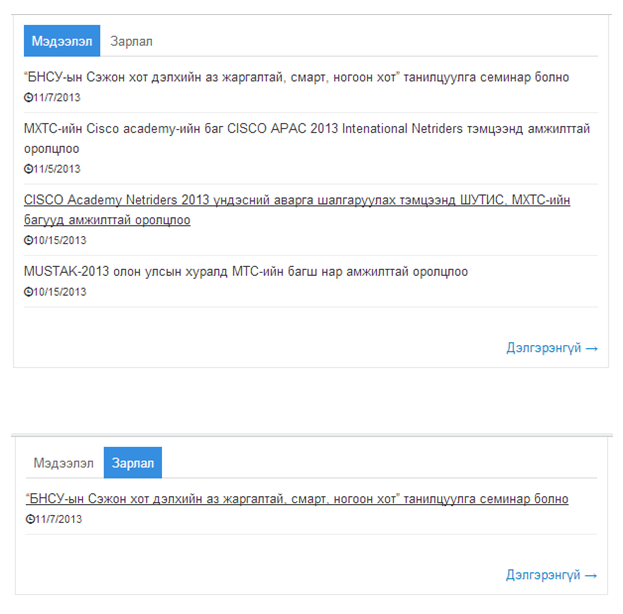Select the active Мэдээлэл tab in top panel

coord(62,41)
